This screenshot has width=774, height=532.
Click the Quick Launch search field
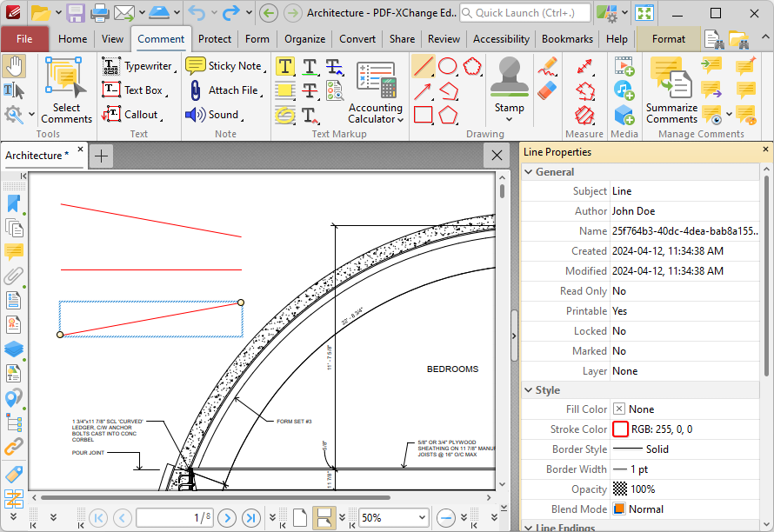click(525, 13)
